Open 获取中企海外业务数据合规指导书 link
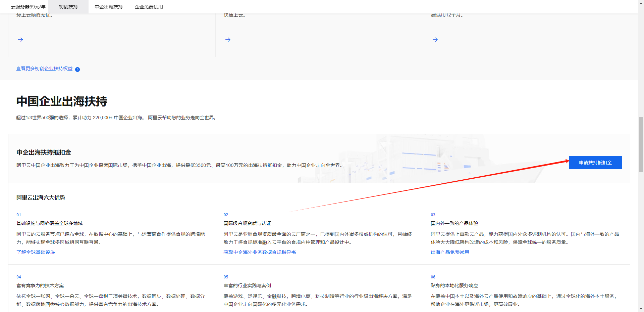 (x=260, y=252)
